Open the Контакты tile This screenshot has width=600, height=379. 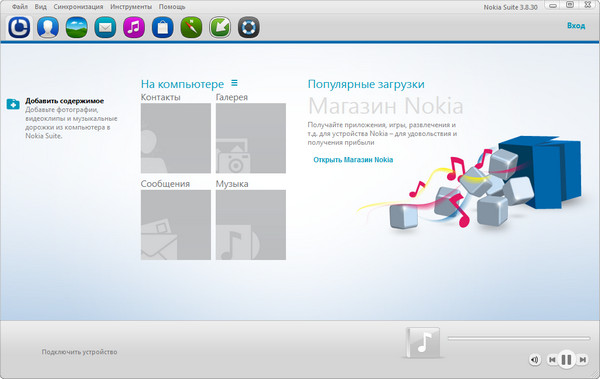pyautogui.click(x=176, y=138)
